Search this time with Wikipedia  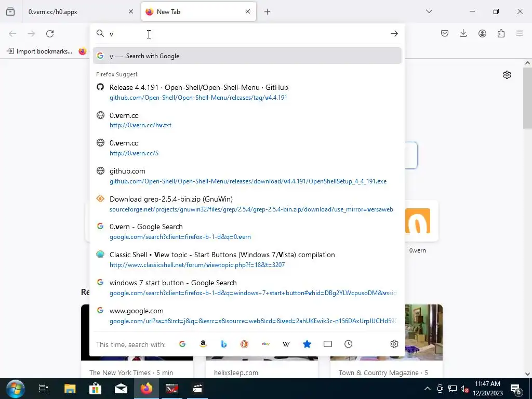tap(286, 344)
